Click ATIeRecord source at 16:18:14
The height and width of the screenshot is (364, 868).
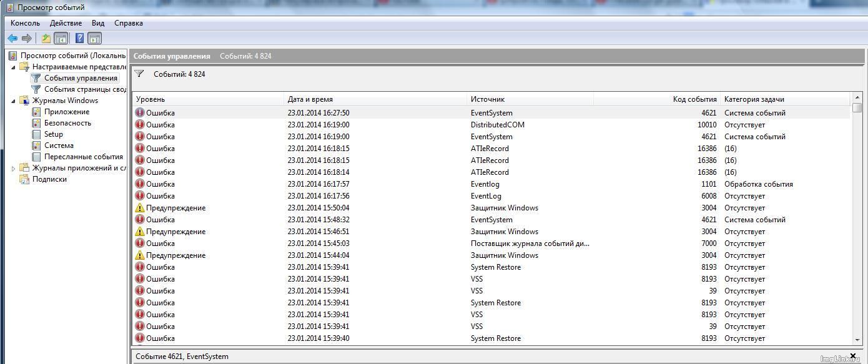(490, 172)
